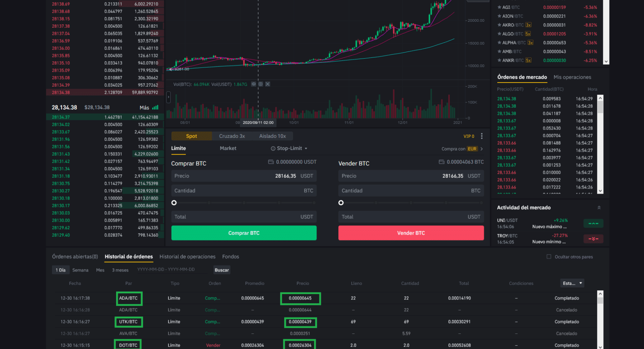The image size is (644, 349).
Task: Open volume indicator settings icon
Action: coord(260,84)
